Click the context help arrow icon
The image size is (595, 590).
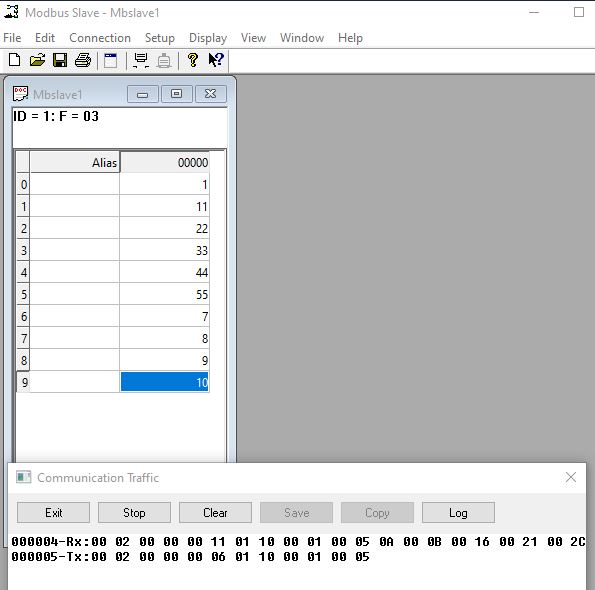click(216, 60)
